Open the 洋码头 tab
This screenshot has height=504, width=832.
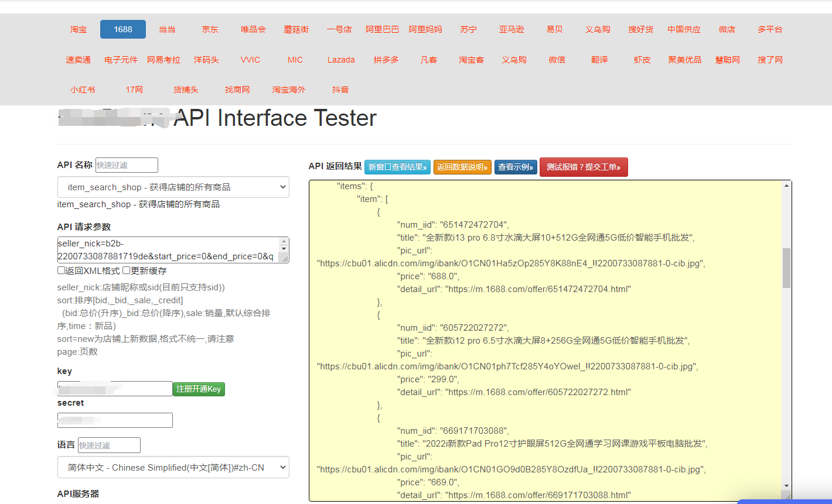tap(206, 60)
